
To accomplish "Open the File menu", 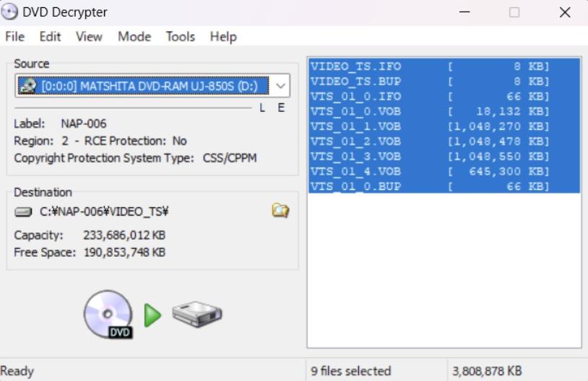I will click(x=15, y=37).
